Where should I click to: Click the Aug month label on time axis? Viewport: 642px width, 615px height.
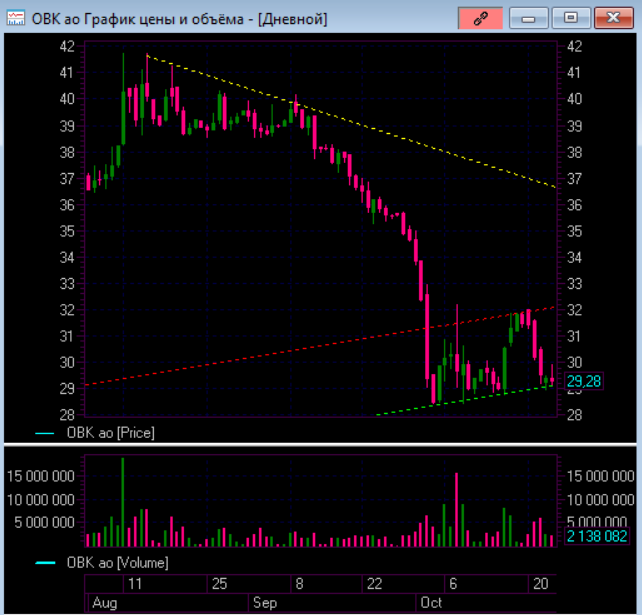click(105, 603)
